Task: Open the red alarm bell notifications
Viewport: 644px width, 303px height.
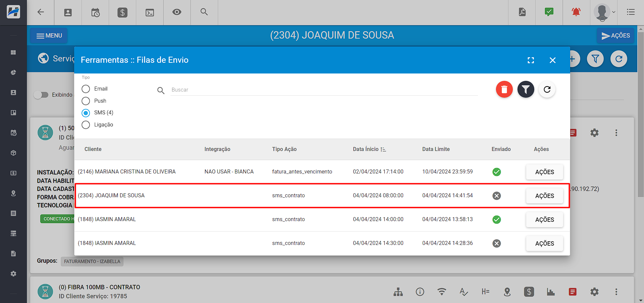Action: coord(576,12)
